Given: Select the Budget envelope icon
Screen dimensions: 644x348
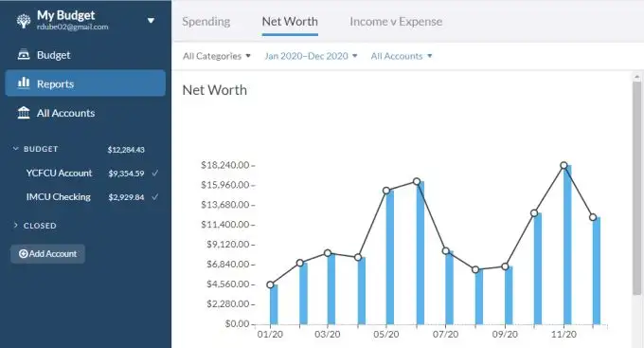Looking at the screenshot, I should 24,55.
